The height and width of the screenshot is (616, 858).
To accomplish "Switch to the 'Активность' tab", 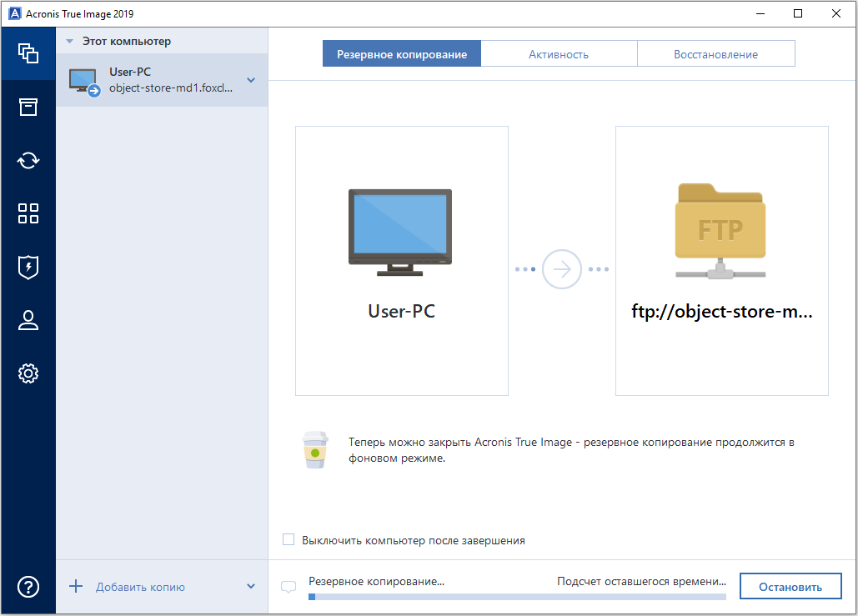I will (x=559, y=53).
